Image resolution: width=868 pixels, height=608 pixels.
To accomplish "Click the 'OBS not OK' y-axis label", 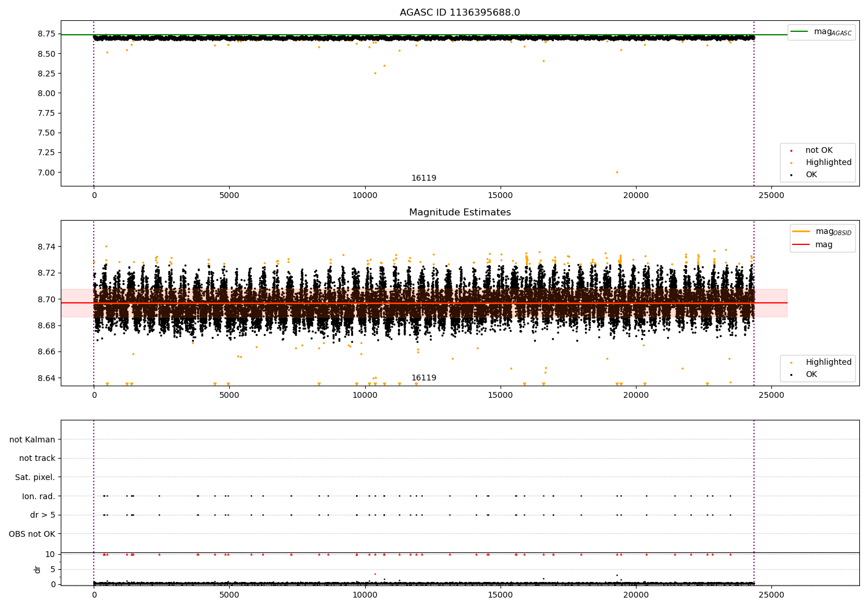I will (32, 534).
